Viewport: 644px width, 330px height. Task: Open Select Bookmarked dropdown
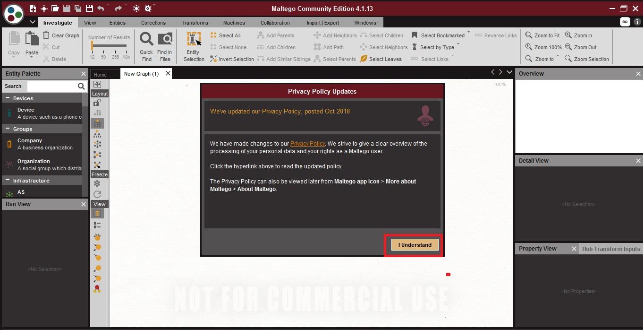pos(468,33)
